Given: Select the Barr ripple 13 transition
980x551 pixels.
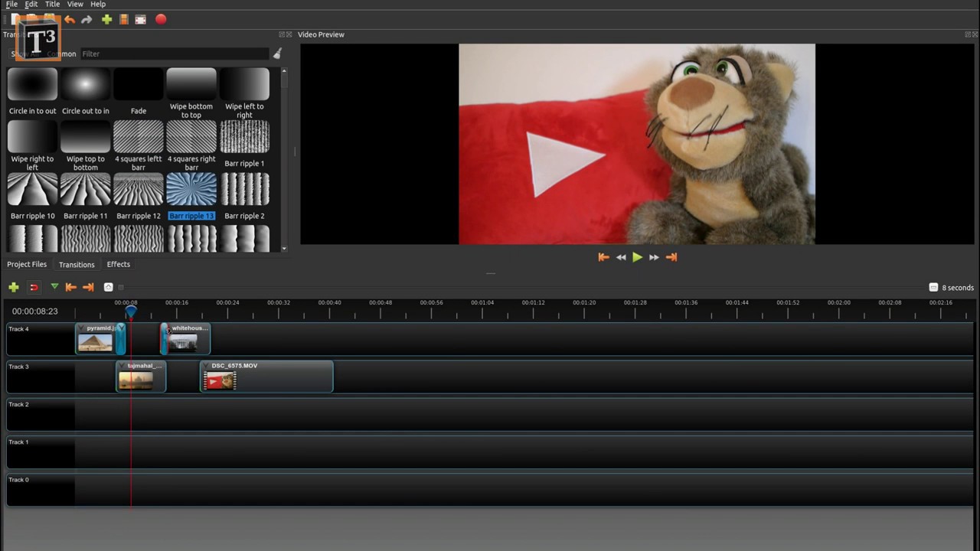Looking at the screenshot, I should pyautogui.click(x=191, y=197).
